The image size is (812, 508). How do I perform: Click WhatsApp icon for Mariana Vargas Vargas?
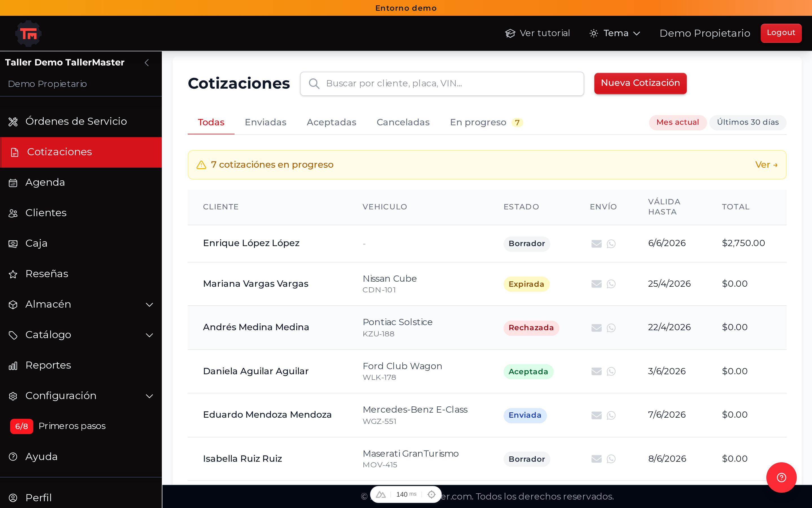point(611,284)
